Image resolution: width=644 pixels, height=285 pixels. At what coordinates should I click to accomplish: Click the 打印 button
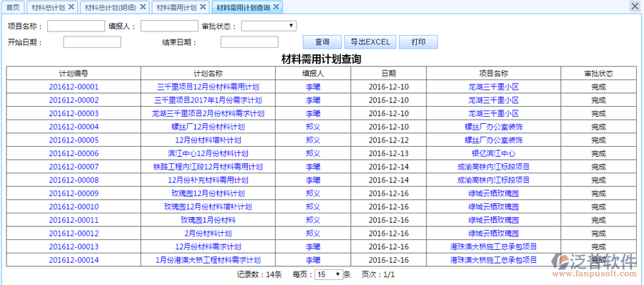418,42
